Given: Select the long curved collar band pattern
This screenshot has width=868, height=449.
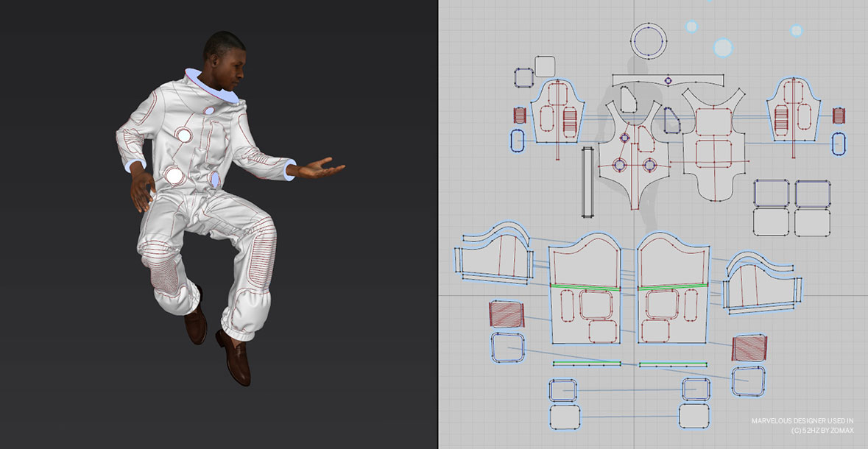Looking at the screenshot, I should pyautogui.click(x=668, y=81).
